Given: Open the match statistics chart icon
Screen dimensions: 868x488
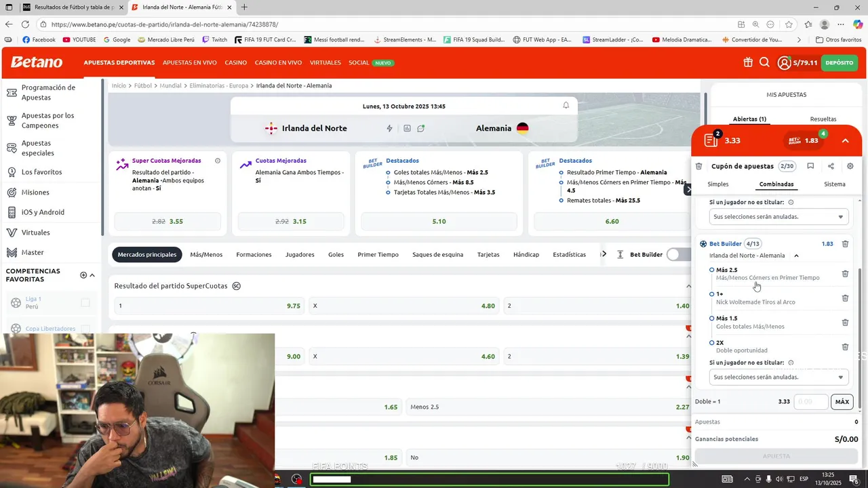Looking at the screenshot, I should click(x=407, y=128).
